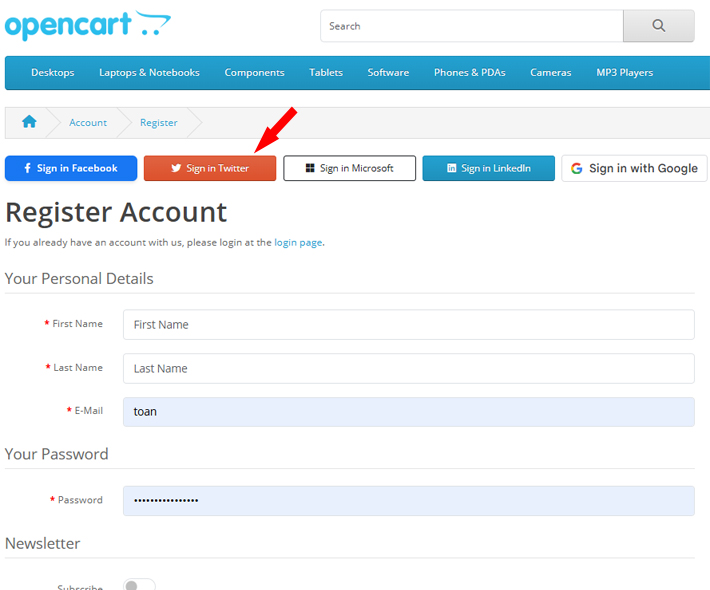This screenshot has width=710, height=590.
Task: Go to home via breadcrumb house icon
Action: [29, 122]
